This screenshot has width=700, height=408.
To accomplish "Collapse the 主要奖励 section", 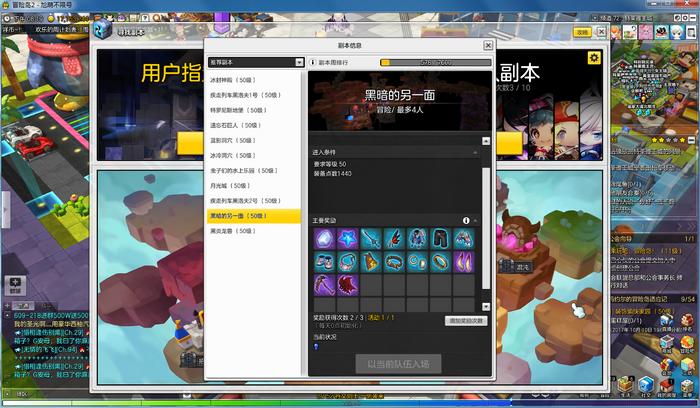I will click(475, 221).
